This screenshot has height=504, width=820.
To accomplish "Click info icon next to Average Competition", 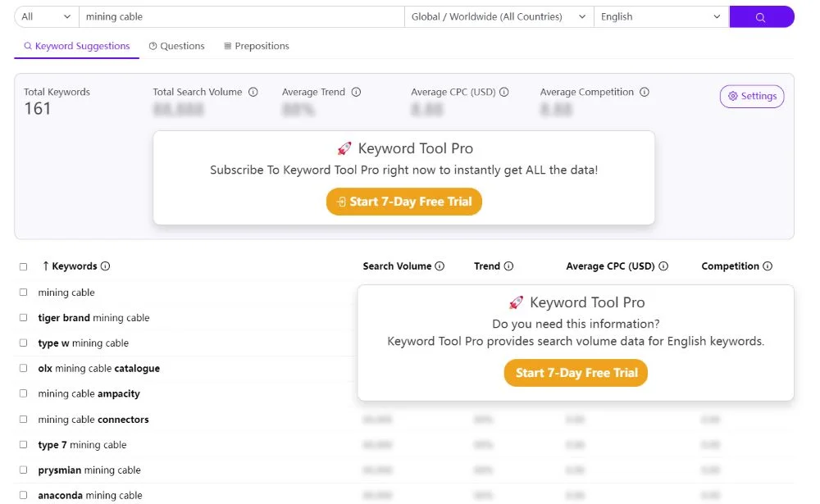I will (x=645, y=93).
